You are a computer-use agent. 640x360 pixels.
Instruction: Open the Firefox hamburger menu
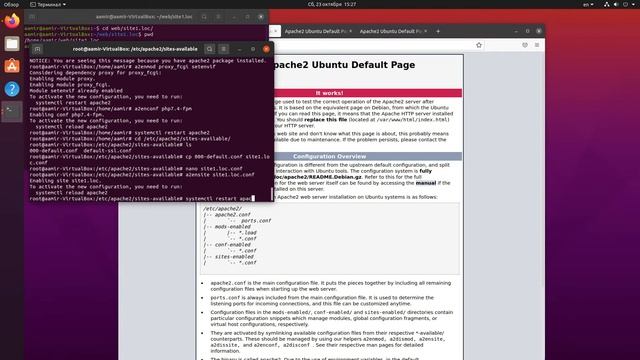pos(537,45)
